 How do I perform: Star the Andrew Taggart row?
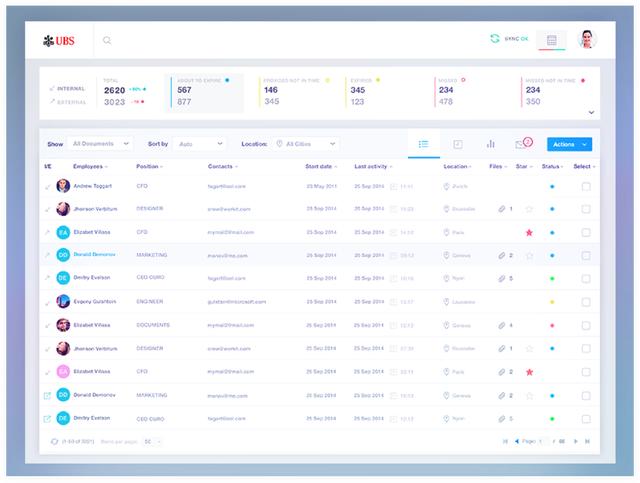tap(529, 186)
